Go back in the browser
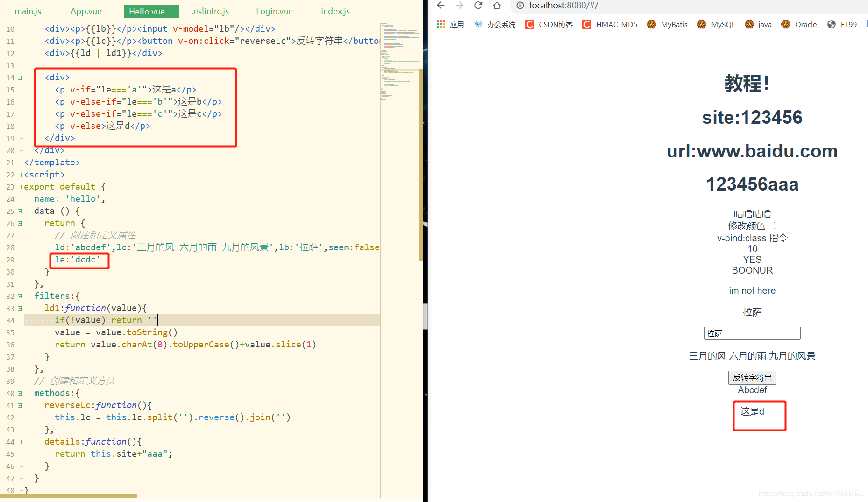This screenshot has height=502, width=868. (x=441, y=6)
